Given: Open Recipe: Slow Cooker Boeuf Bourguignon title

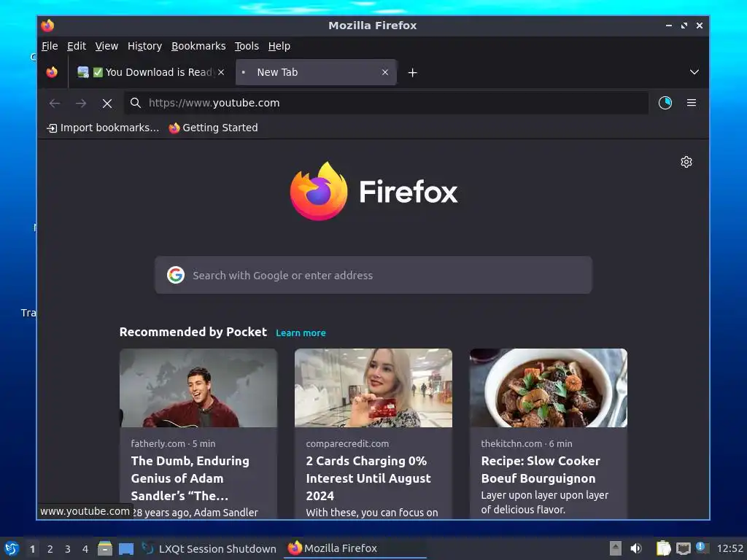Looking at the screenshot, I should [541, 470].
